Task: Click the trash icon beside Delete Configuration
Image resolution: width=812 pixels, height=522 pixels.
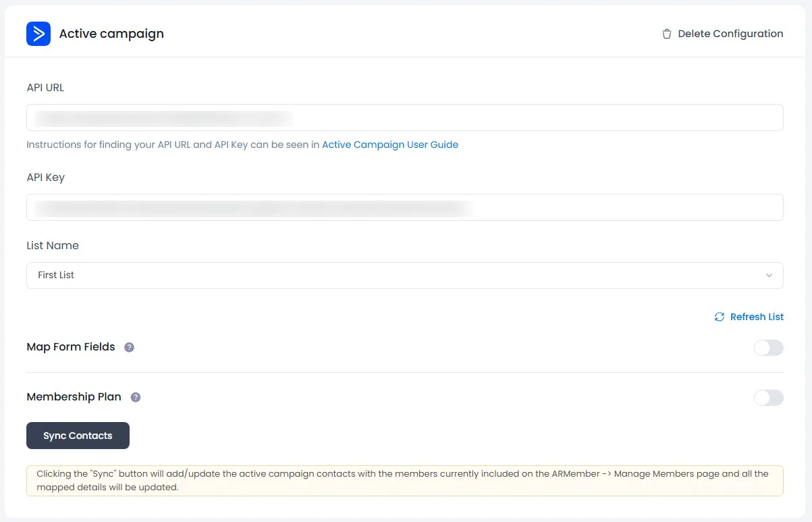Action: (x=666, y=33)
